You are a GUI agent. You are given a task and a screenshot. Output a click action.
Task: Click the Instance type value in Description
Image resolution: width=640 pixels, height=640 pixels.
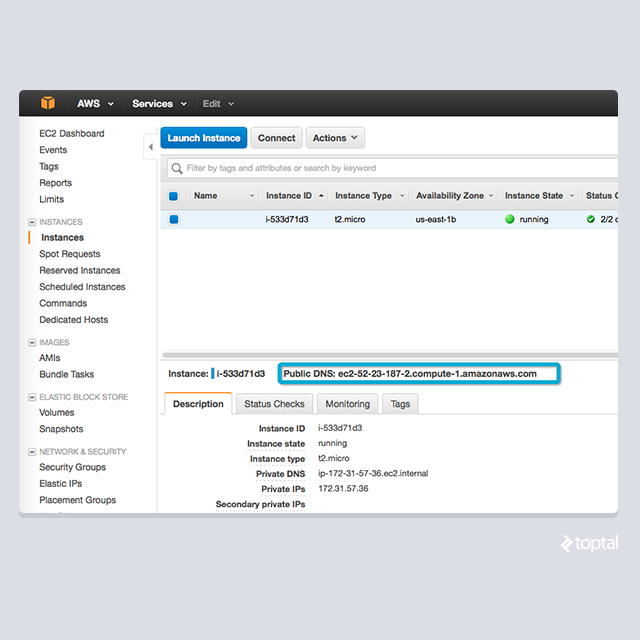(x=333, y=458)
